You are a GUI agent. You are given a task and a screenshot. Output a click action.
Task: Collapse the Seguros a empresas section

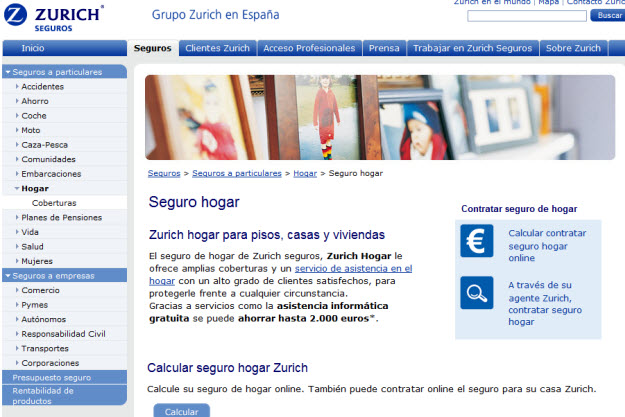[x=65, y=275]
